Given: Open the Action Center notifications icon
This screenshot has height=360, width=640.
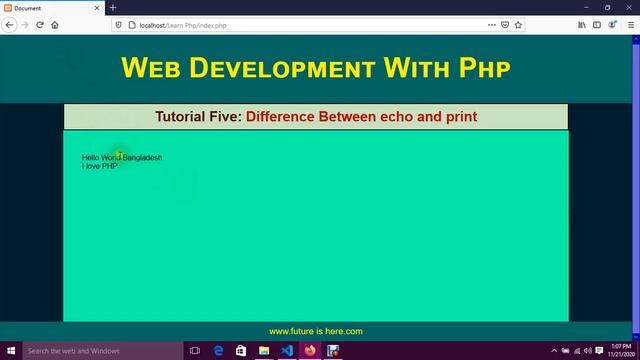Looking at the screenshot, I should coord(599,351).
